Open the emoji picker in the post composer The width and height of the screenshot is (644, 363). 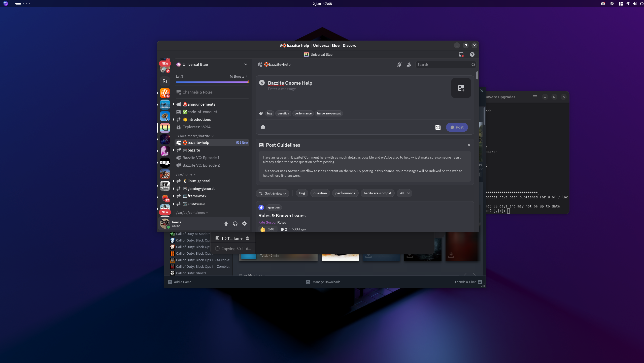coord(263,127)
